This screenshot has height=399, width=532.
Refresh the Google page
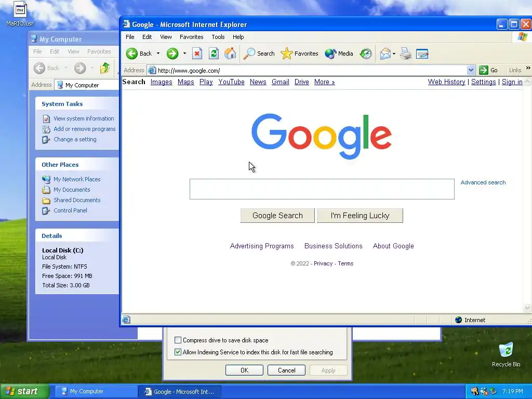click(x=214, y=54)
